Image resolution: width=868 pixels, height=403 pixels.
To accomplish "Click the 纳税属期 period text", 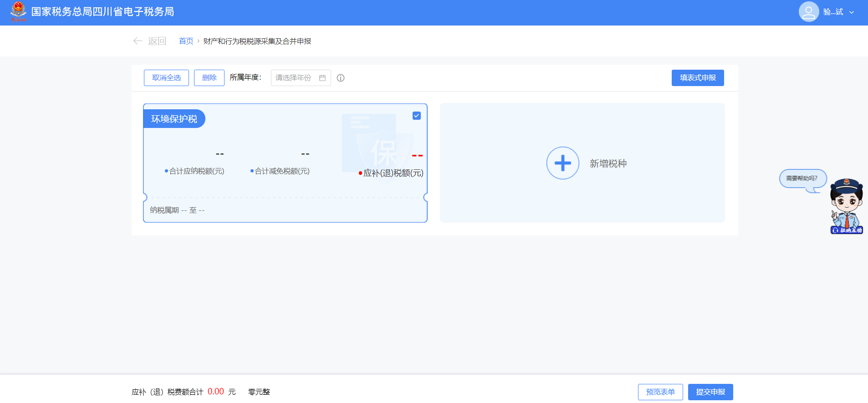I will click(177, 210).
